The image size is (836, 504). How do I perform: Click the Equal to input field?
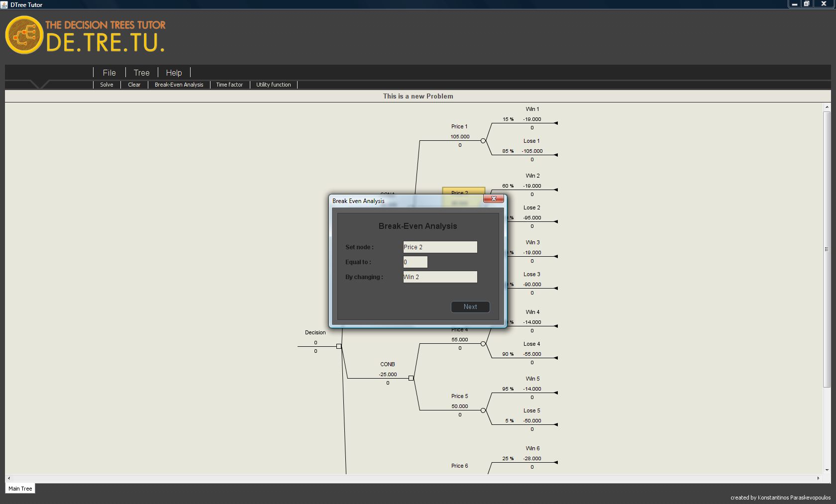[x=415, y=262]
